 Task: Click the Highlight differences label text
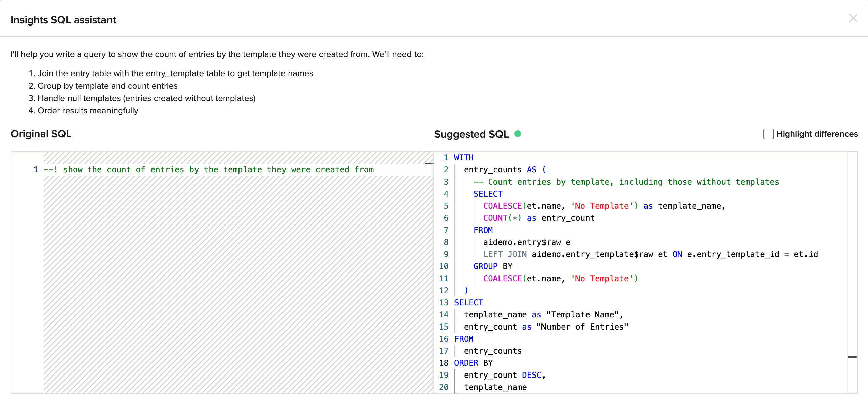[817, 134]
